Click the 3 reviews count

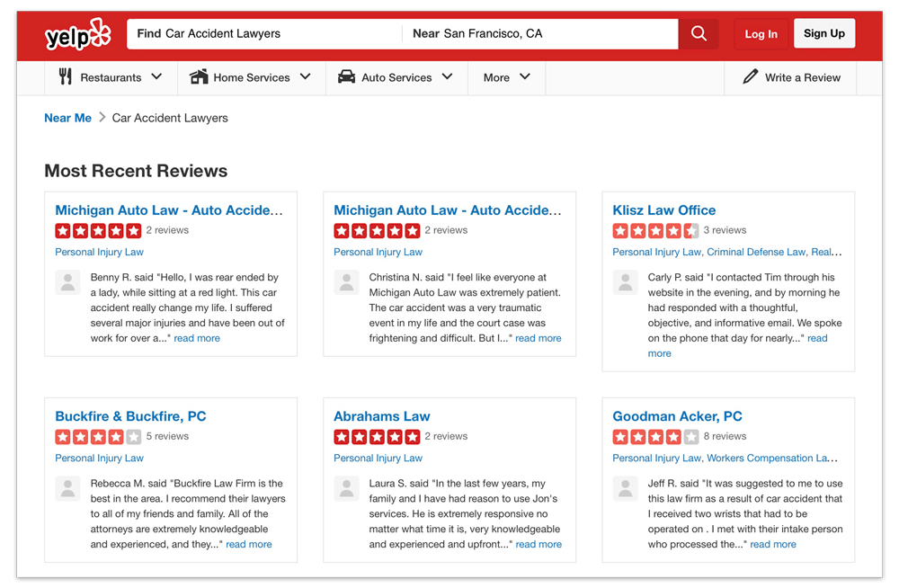point(725,230)
